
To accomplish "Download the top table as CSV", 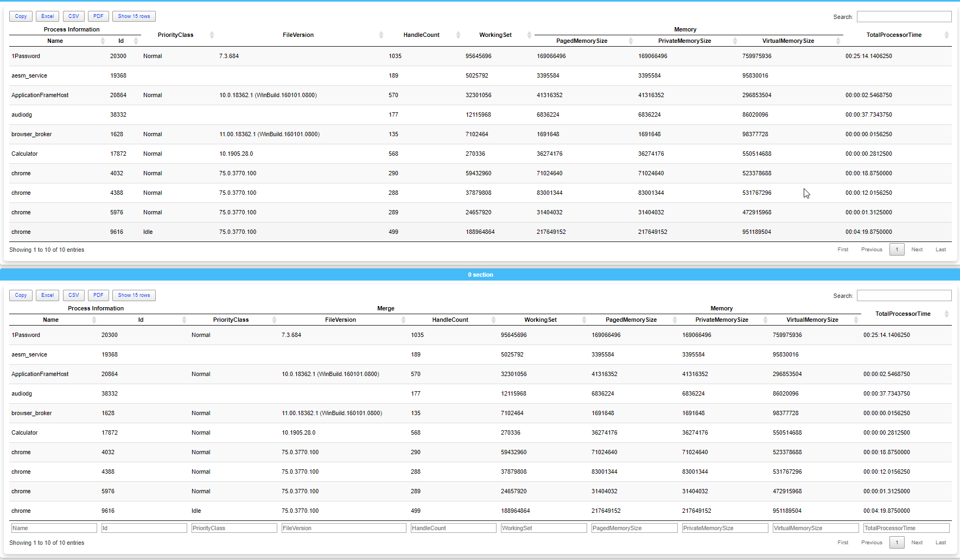I will coord(73,16).
